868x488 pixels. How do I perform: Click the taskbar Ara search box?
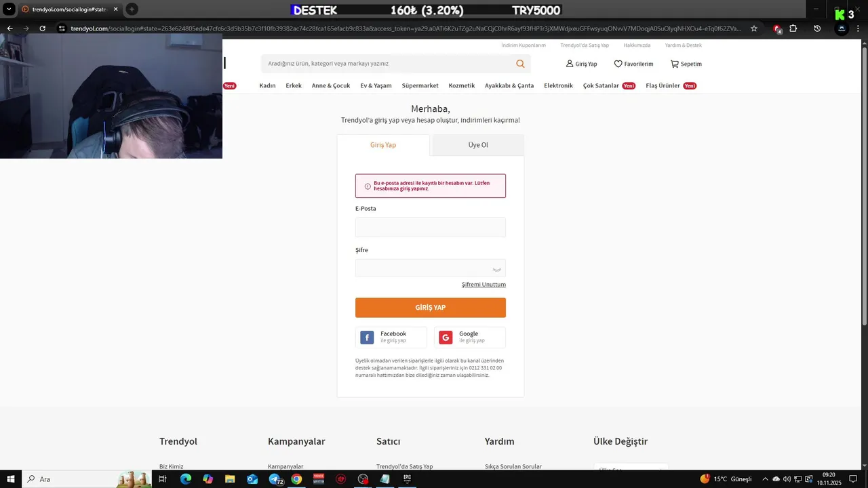point(87,479)
